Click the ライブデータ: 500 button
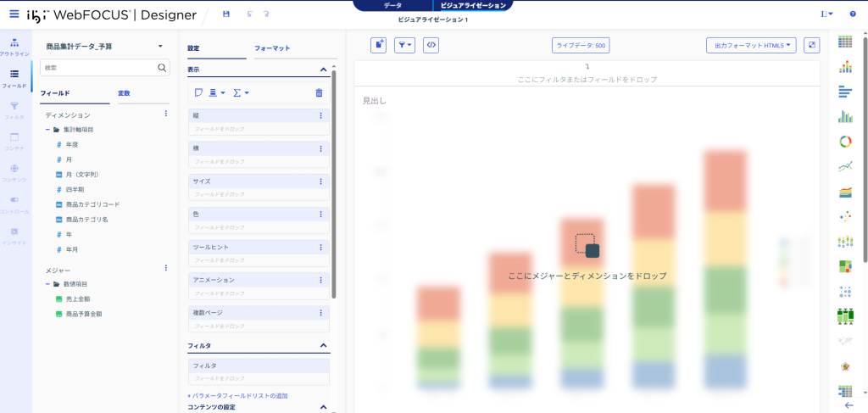 [581, 46]
